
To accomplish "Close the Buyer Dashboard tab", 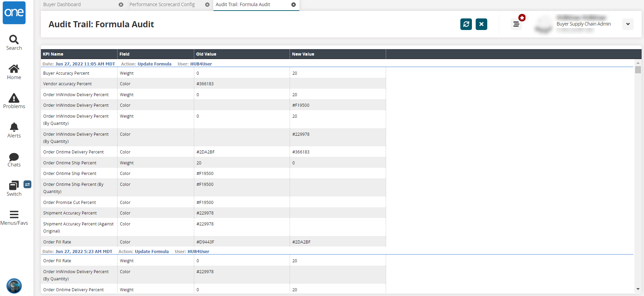I will pos(121,5).
